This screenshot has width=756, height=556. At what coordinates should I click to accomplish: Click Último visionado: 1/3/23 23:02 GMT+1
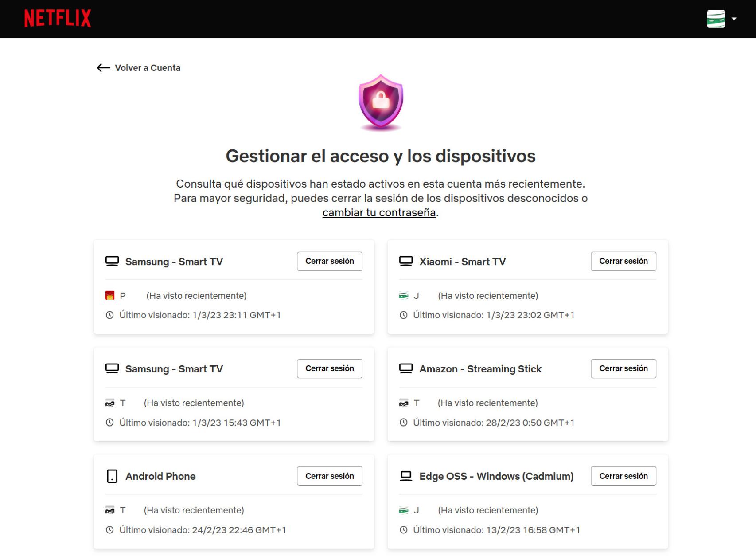tap(494, 315)
